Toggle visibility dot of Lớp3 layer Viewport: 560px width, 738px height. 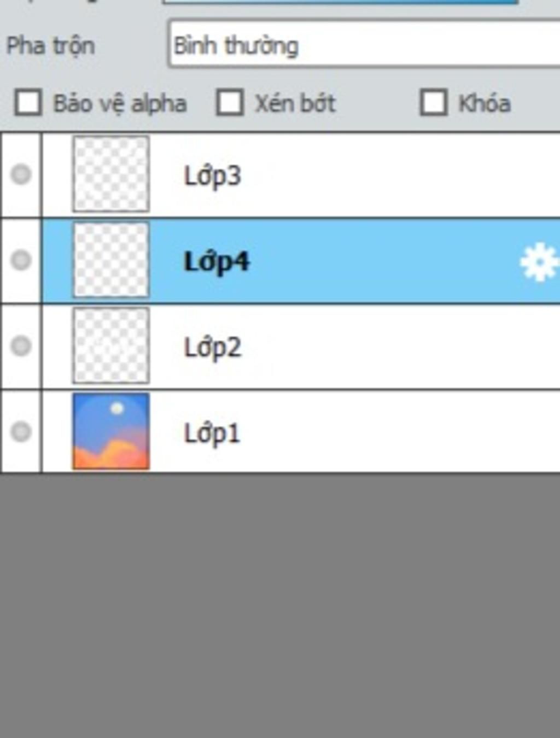pyautogui.click(x=21, y=174)
